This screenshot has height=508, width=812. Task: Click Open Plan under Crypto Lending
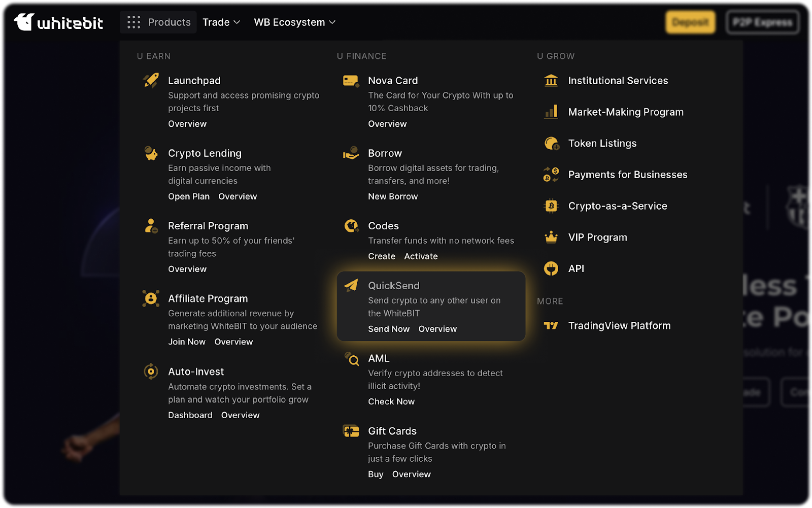click(x=189, y=196)
